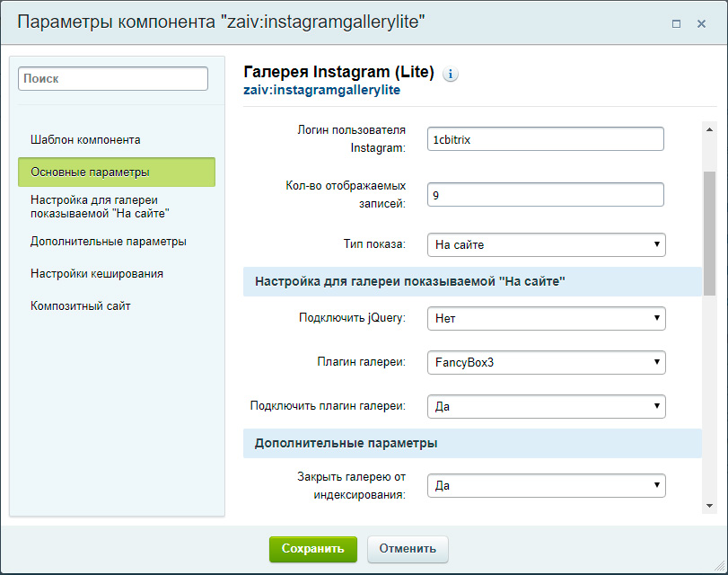Close the parameters dialog window

[x=702, y=24]
